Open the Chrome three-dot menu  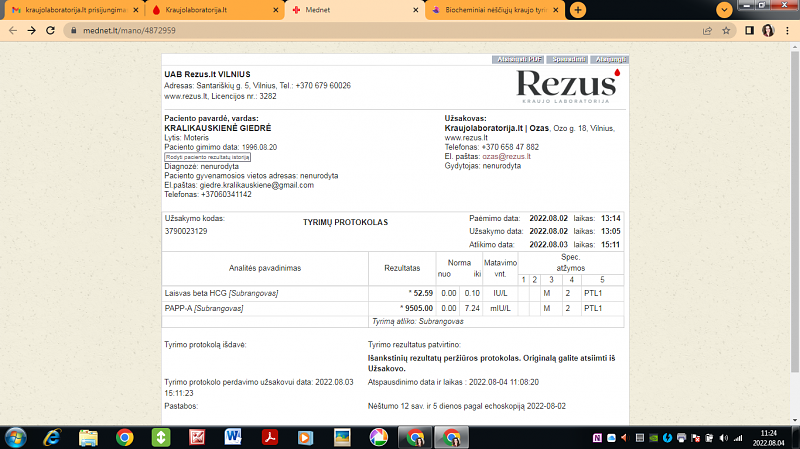[x=788, y=31]
